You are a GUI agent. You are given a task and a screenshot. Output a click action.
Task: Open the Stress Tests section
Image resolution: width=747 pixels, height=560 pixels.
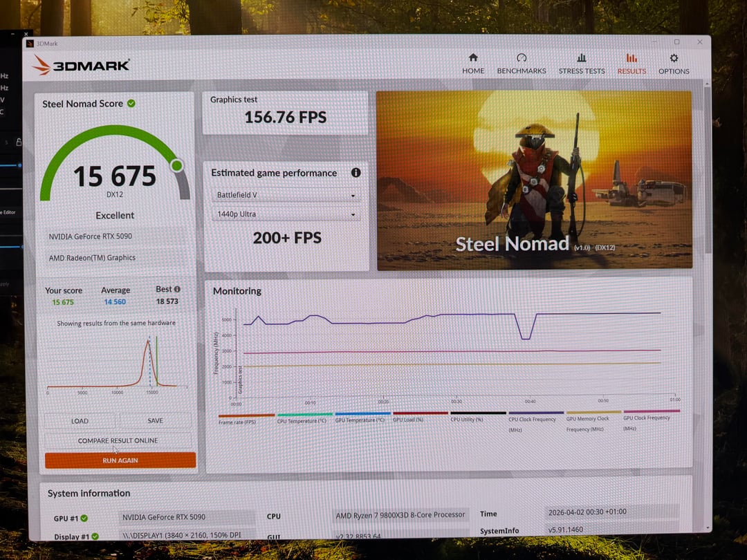pyautogui.click(x=581, y=59)
